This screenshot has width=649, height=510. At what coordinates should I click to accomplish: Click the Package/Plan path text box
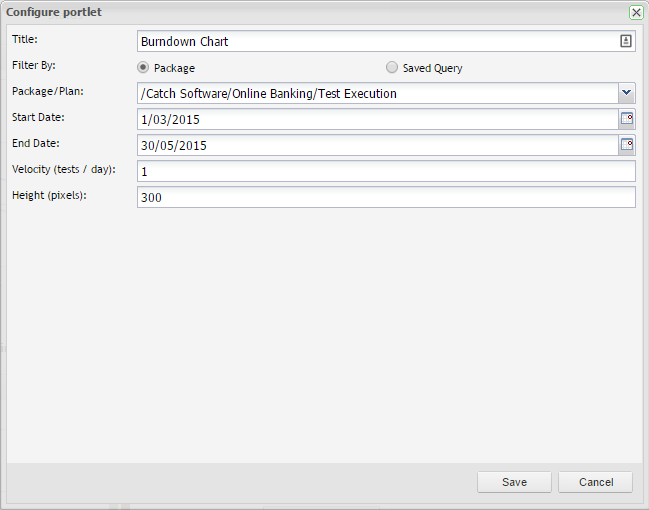377,93
